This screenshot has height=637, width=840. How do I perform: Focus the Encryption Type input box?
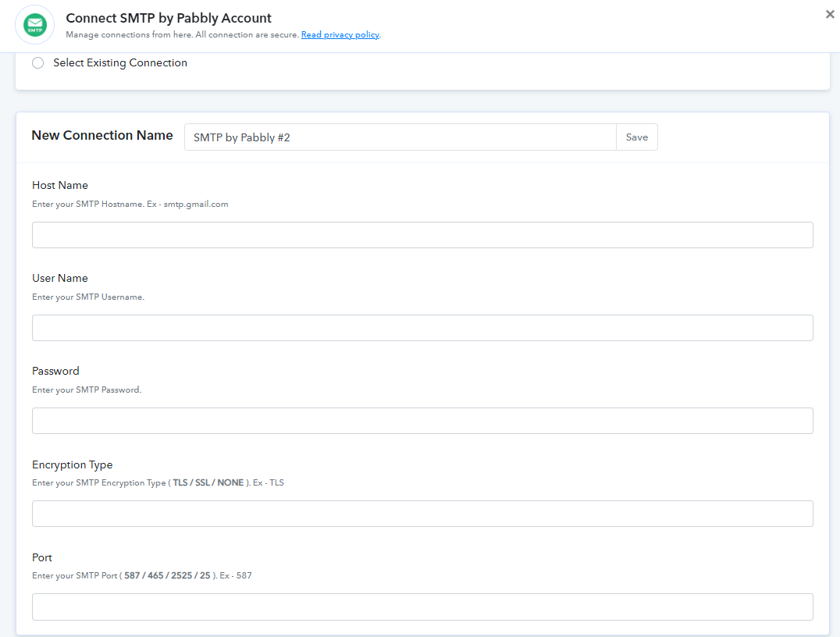[x=422, y=514]
